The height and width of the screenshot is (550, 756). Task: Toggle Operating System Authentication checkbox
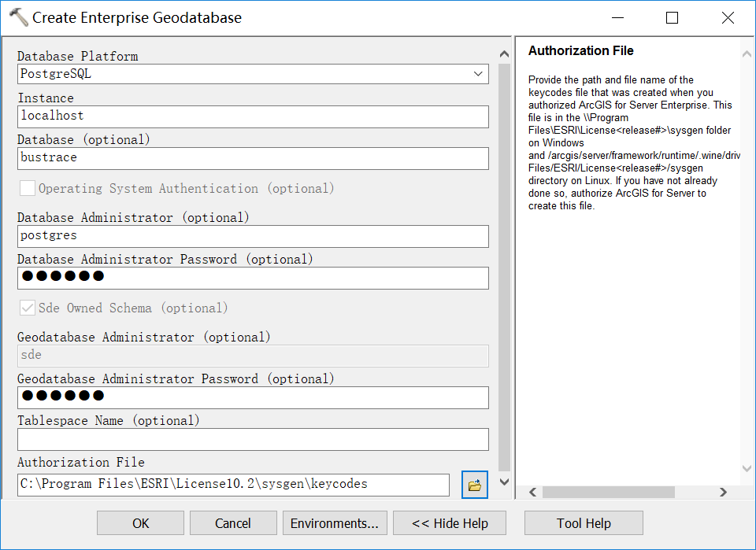(x=28, y=188)
